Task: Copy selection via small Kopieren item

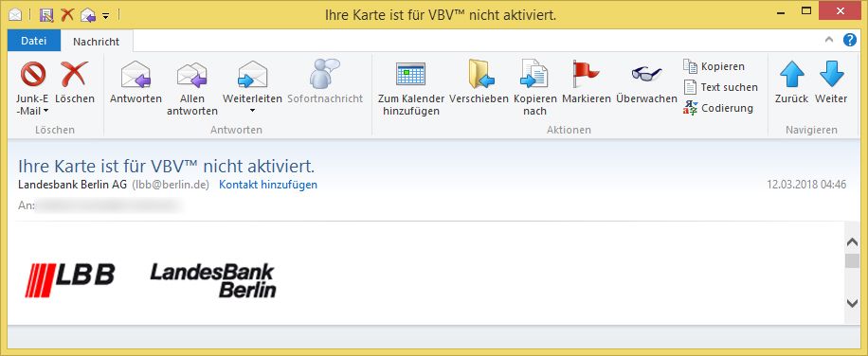Action: coord(714,66)
